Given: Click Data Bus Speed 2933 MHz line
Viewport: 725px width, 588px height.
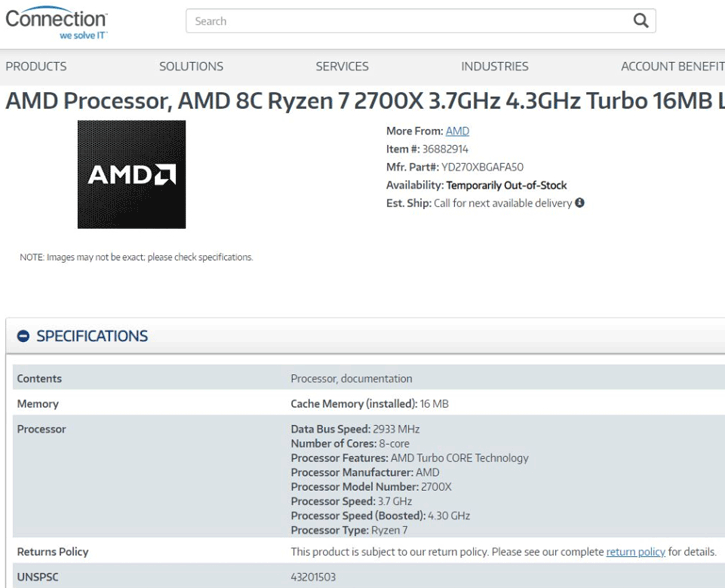Looking at the screenshot, I should pos(355,429).
